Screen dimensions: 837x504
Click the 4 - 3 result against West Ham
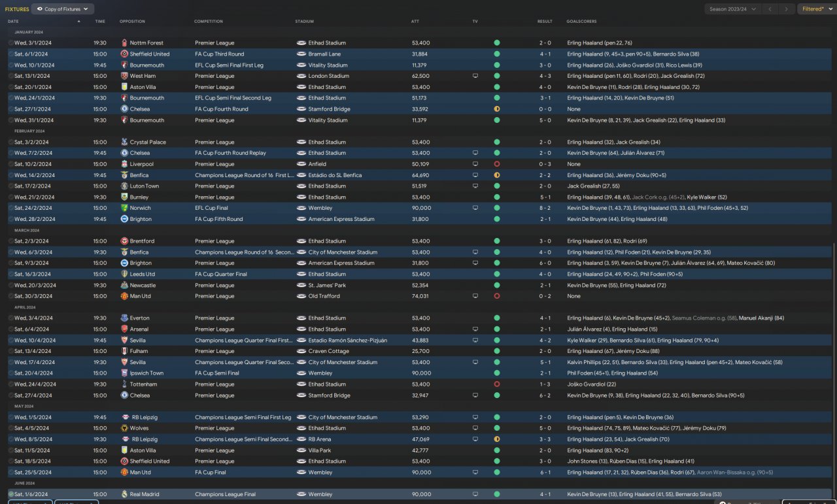click(x=545, y=76)
